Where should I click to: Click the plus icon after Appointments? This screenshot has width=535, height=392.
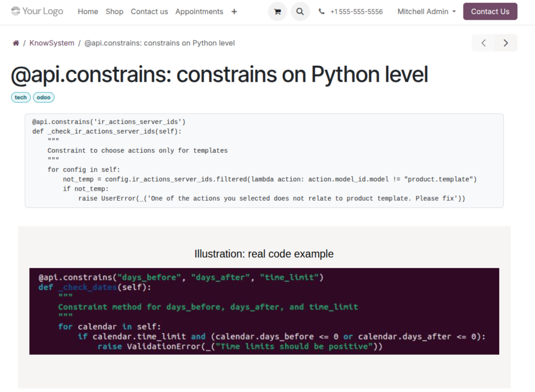point(234,11)
